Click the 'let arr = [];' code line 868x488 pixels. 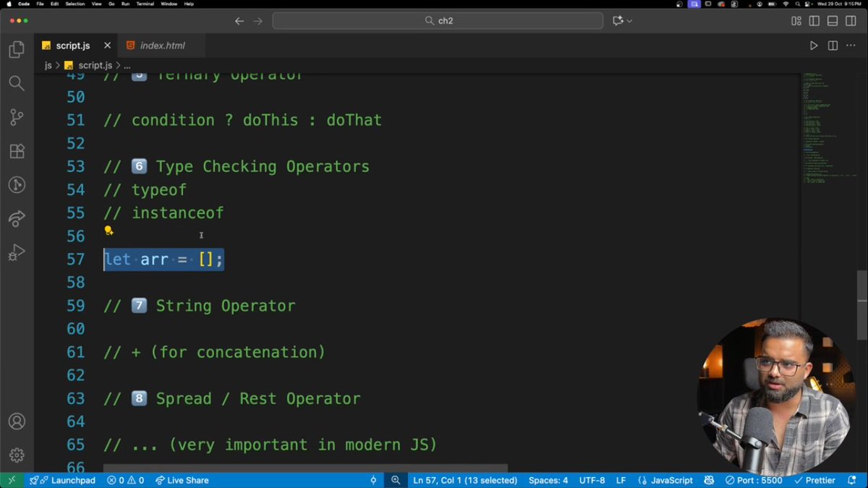click(x=163, y=259)
